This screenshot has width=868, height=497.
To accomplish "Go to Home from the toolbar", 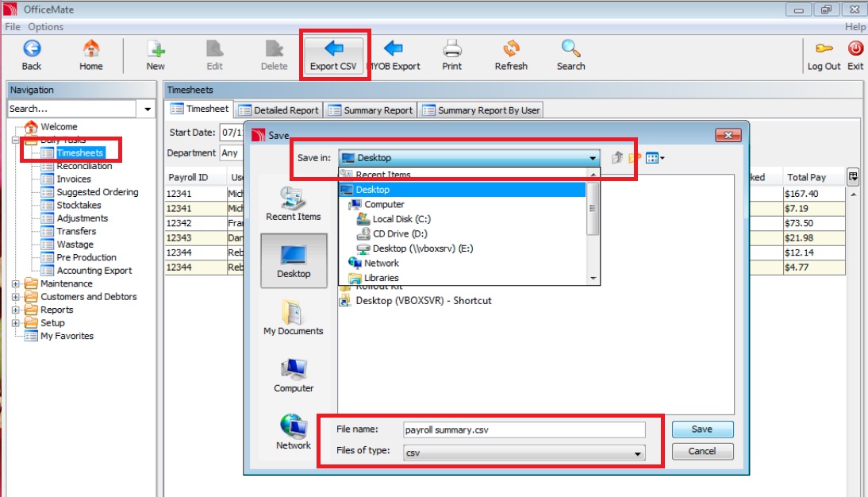I will pyautogui.click(x=90, y=55).
